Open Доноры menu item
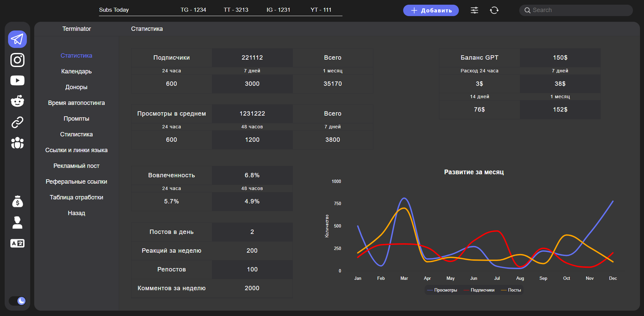 point(76,87)
